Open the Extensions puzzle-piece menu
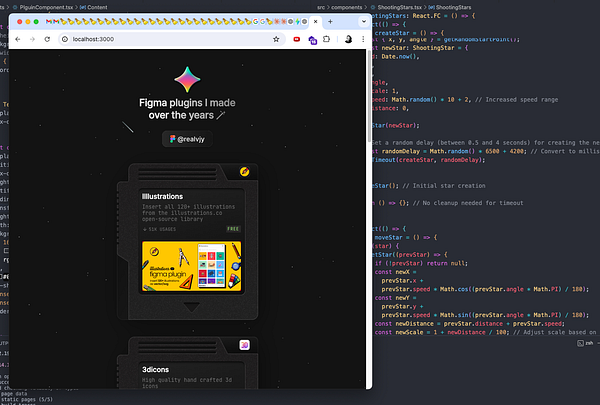The height and width of the screenshot is (405, 600). [x=326, y=39]
